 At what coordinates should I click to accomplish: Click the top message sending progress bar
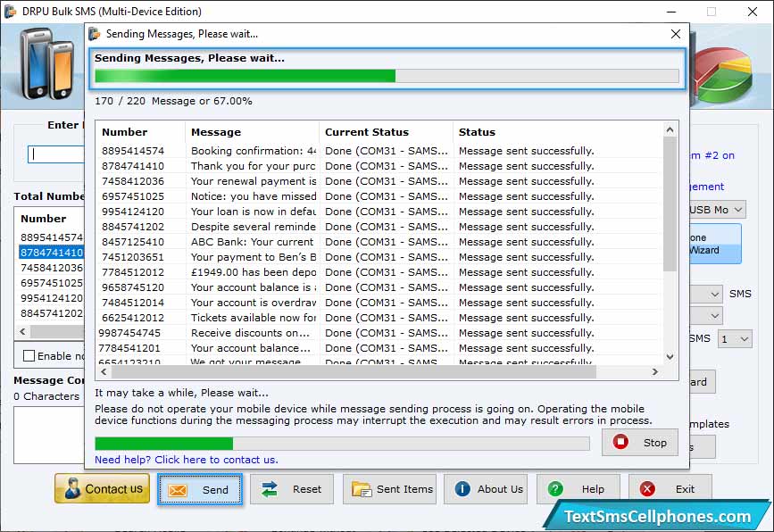coord(387,76)
